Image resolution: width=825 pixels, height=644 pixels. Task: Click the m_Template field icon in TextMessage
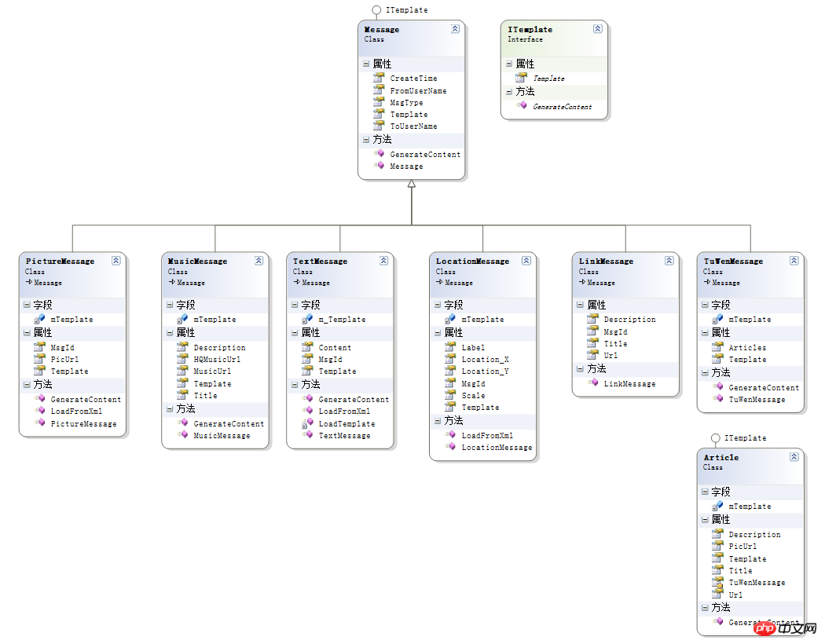tap(307, 319)
